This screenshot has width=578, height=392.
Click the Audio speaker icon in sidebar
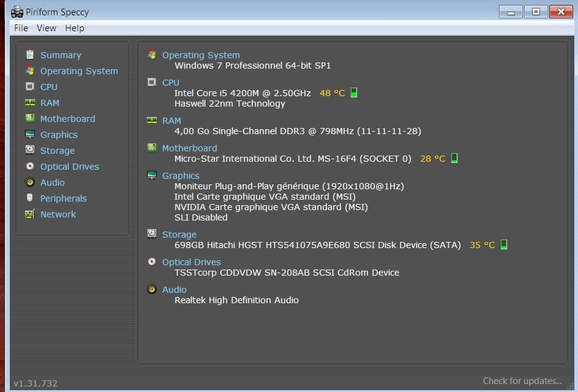click(x=29, y=182)
